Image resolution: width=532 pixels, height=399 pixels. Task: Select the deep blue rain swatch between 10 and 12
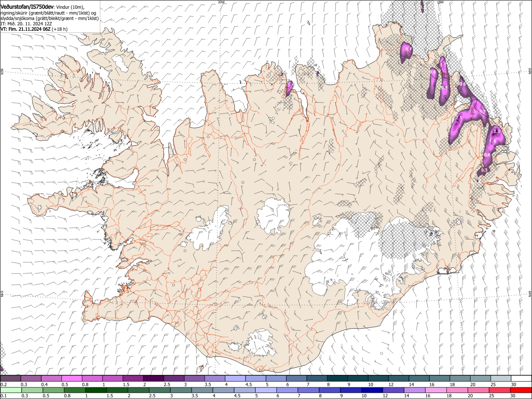[x=372, y=390]
